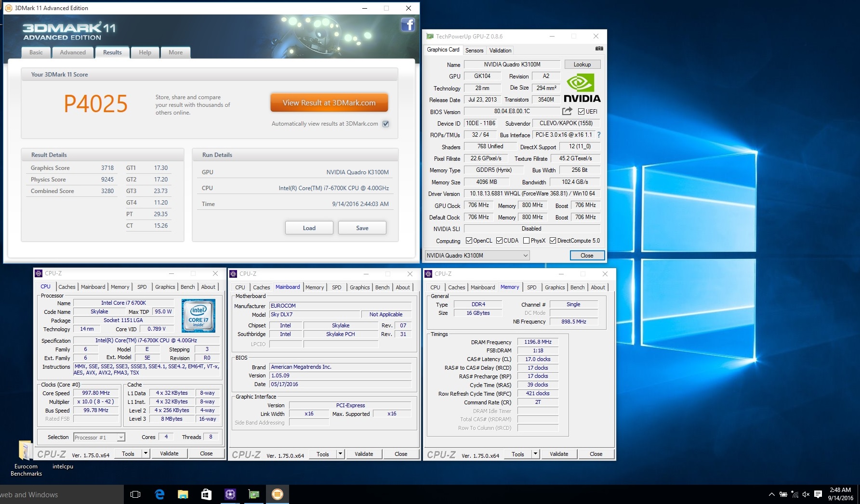Expand Tools dropdown arrow in Mainboard CPU-Z
860x504 pixels.
click(x=340, y=454)
